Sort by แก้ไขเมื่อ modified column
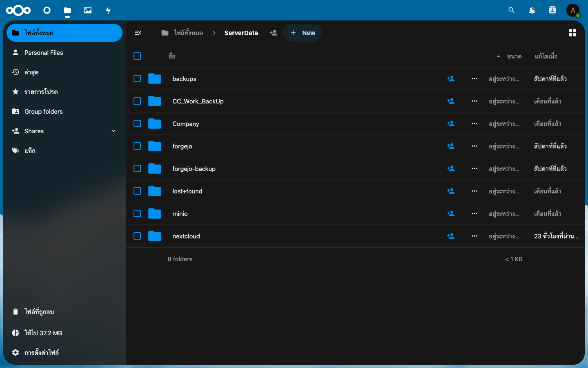588x368 pixels. (546, 56)
